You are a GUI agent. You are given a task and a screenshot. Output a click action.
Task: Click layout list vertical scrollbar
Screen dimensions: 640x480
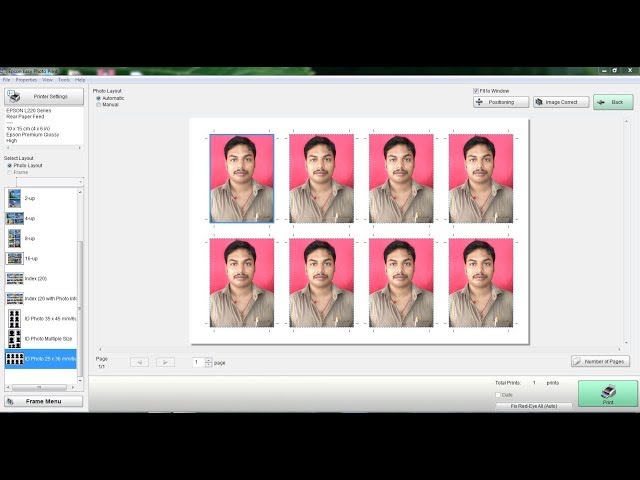[80, 308]
